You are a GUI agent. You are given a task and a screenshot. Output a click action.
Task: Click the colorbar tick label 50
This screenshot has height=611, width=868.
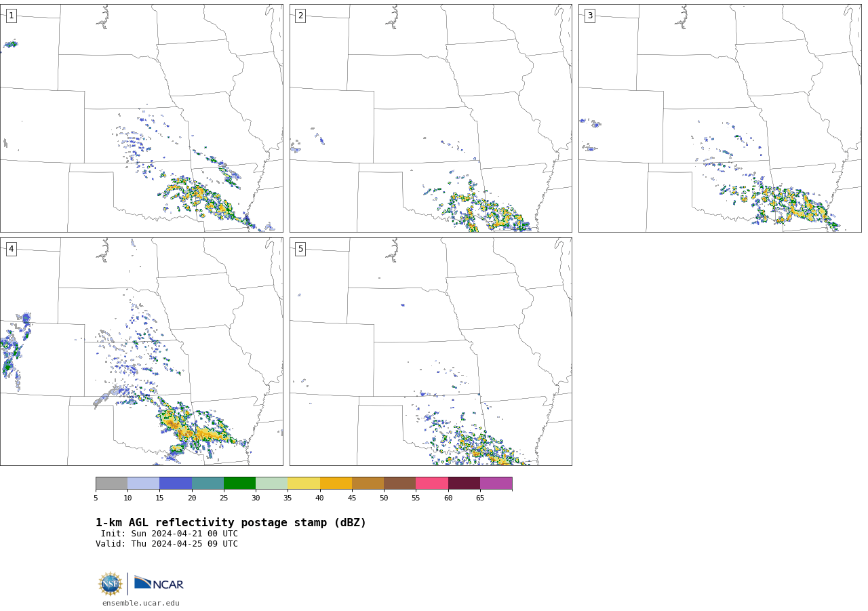pyautogui.click(x=384, y=498)
